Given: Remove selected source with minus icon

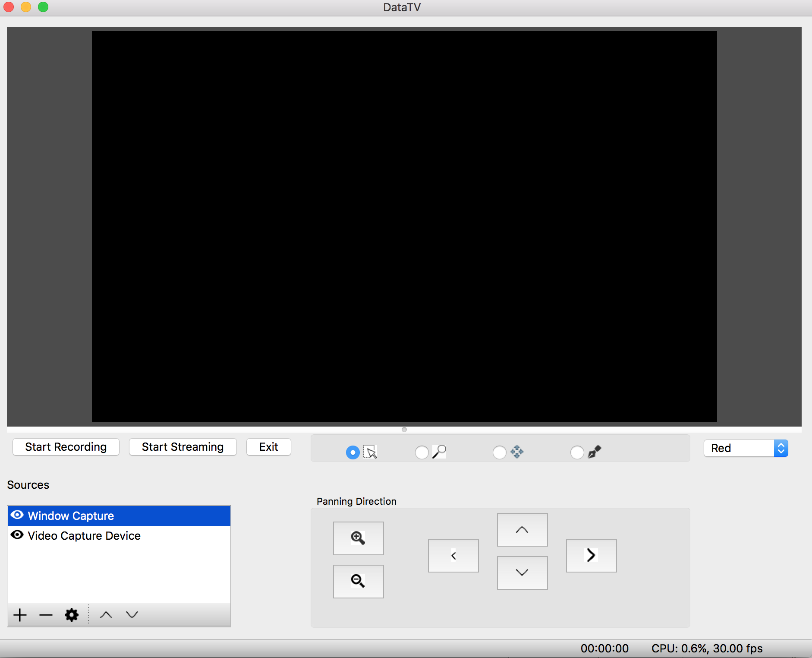Looking at the screenshot, I should click(x=45, y=615).
